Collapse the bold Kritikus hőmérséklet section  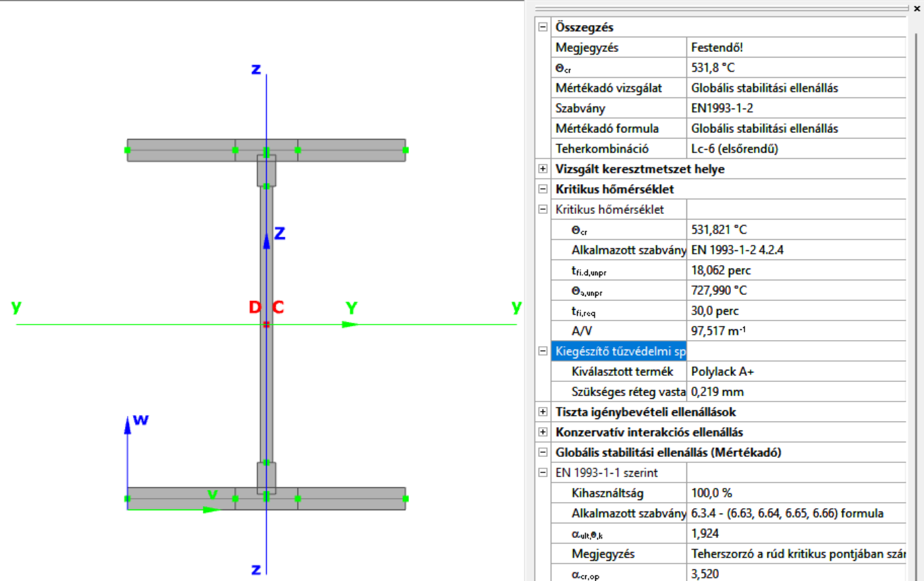[x=543, y=190]
